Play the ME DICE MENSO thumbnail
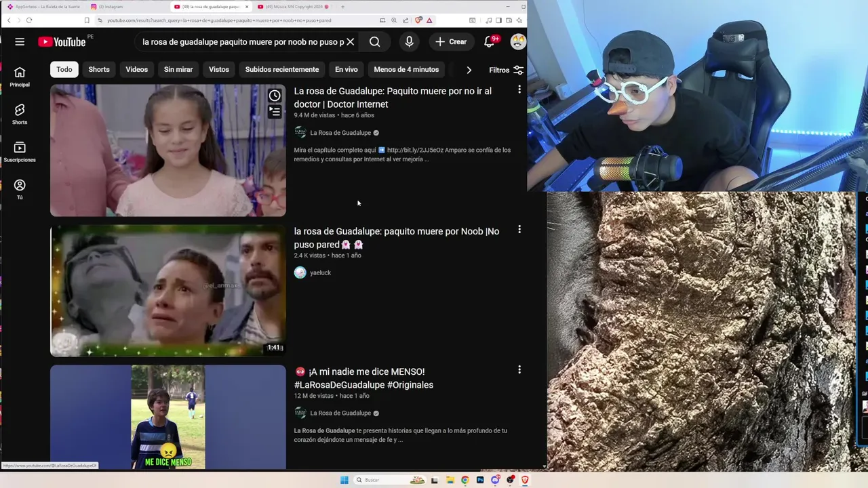 point(168,418)
